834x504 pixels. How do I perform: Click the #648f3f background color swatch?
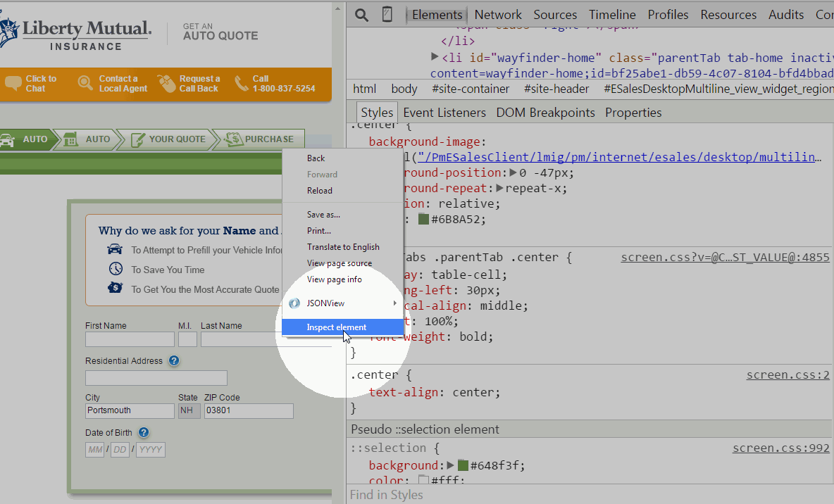pos(463,465)
